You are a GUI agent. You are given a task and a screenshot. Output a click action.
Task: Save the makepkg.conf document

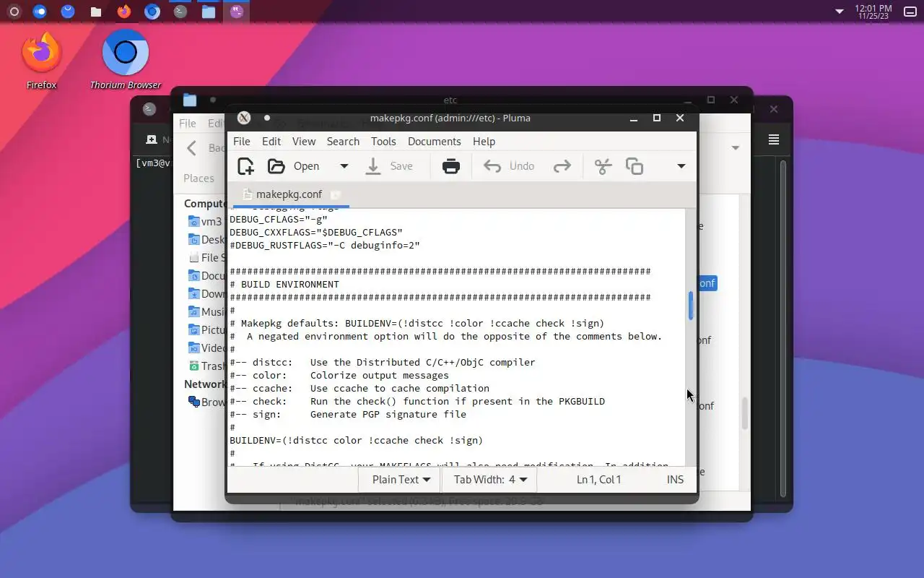[389, 166]
